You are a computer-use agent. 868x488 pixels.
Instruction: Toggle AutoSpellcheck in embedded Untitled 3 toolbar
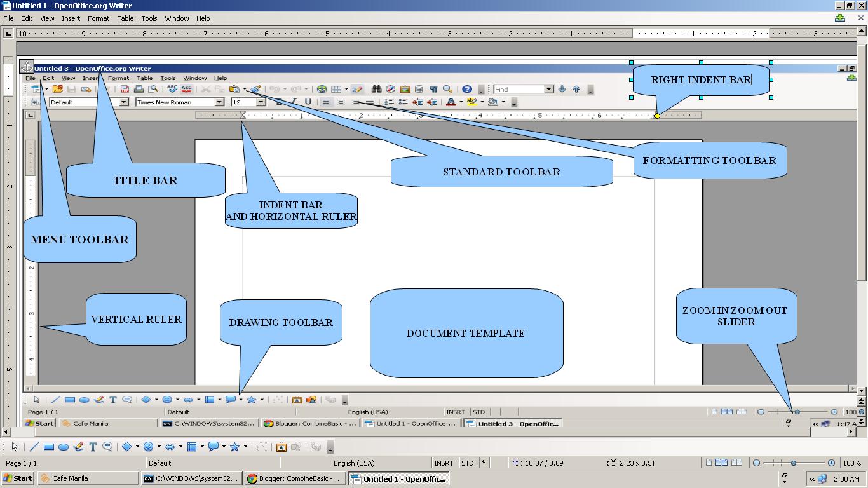[186, 90]
